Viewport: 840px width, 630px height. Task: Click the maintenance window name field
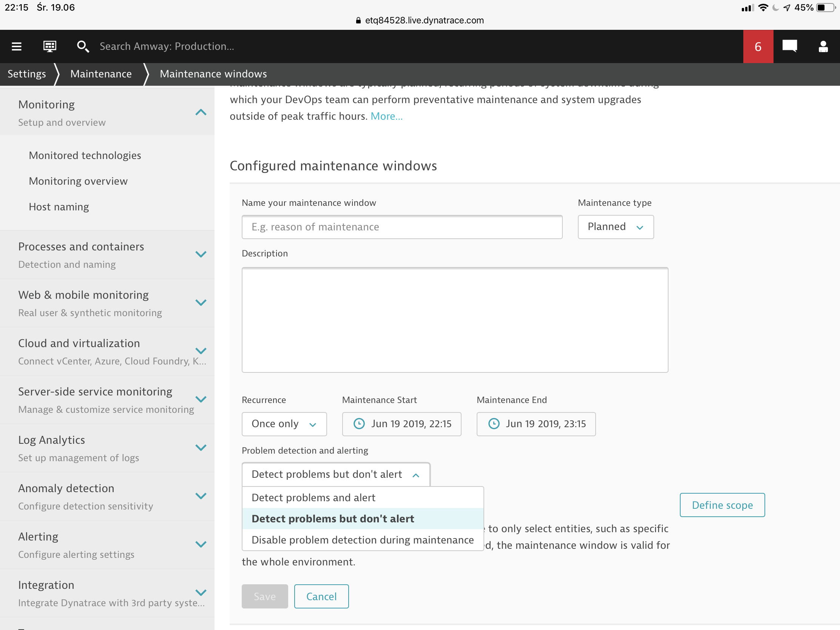click(402, 227)
